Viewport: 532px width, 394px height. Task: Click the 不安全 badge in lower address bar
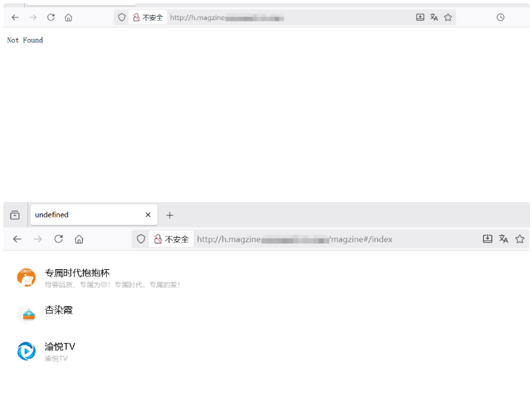coord(171,239)
